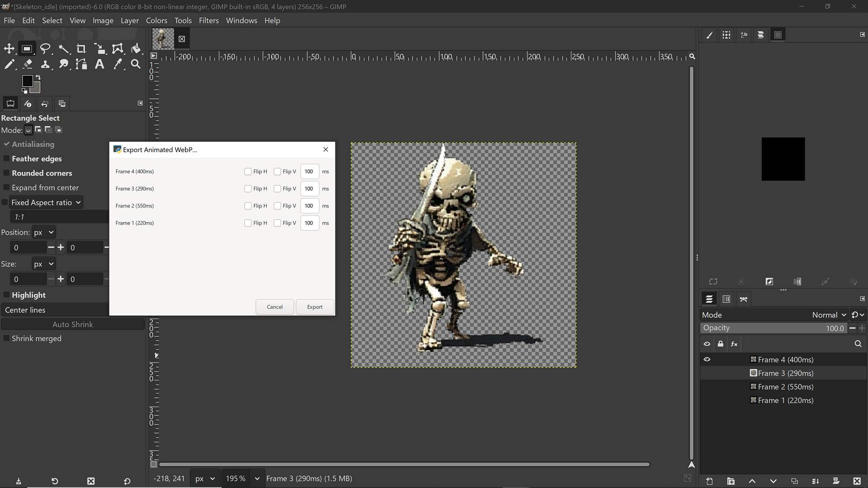Select the Free Select lasso tool
868x488 pixels.
[x=45, y=49]
